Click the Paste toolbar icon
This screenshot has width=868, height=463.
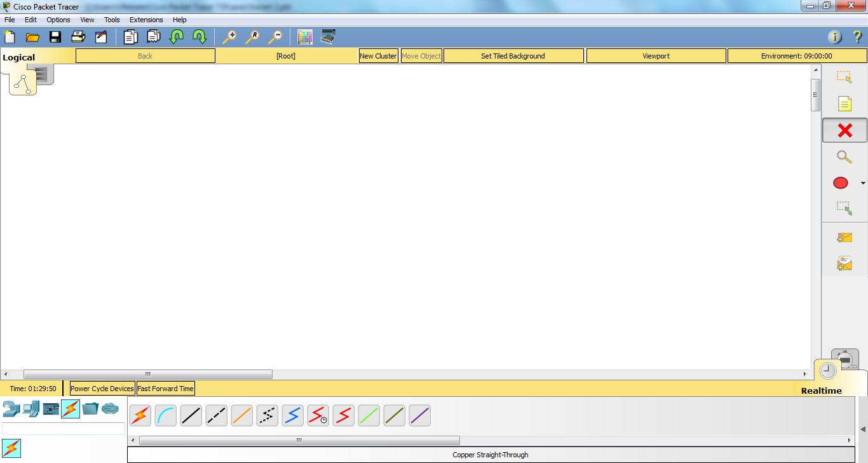(153, 37)
